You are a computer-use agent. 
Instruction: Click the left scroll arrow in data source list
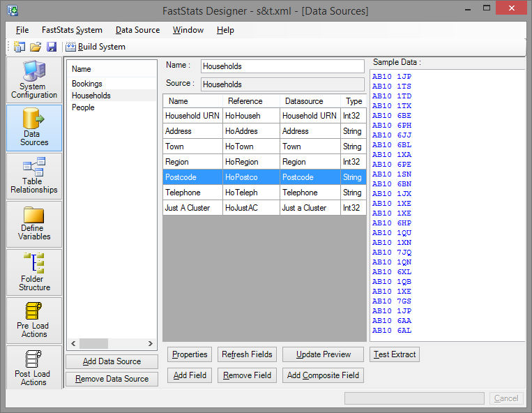(x=73, y=343)
